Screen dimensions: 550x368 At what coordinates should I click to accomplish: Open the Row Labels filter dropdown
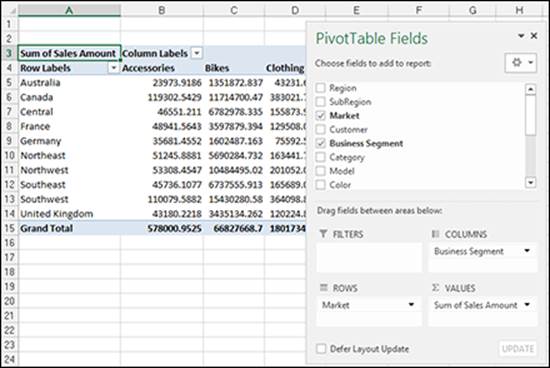[x=113, y=68]
